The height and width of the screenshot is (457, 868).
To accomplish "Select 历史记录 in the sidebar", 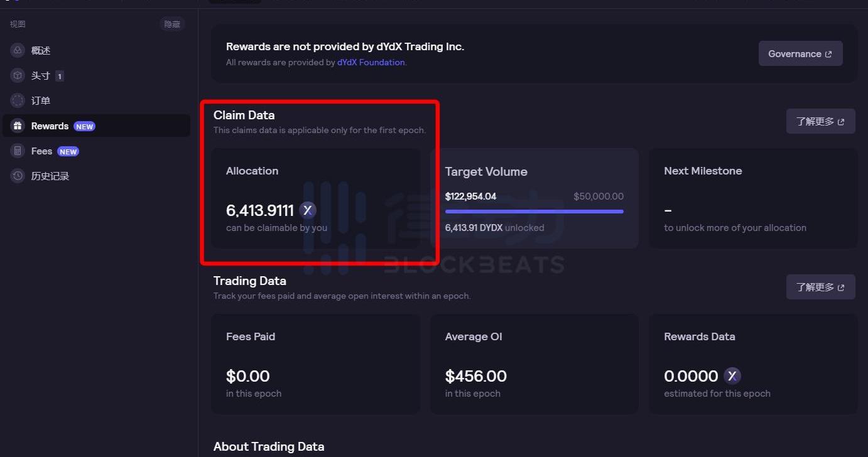I will pyautogui.click(x=50, y=176).
